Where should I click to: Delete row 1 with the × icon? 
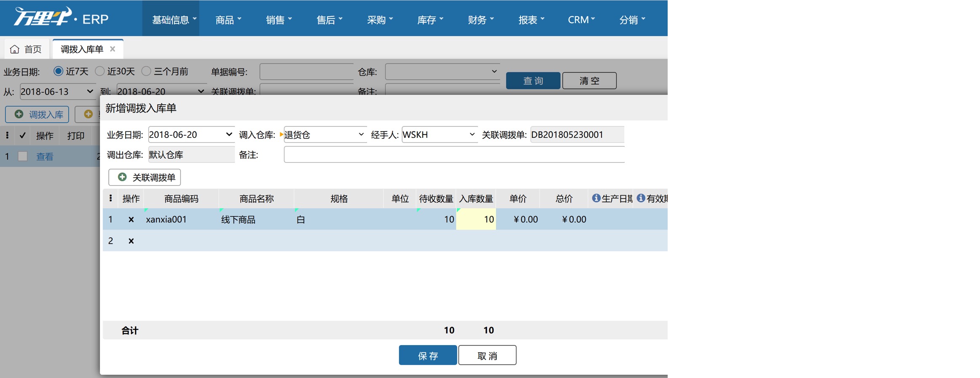pos(131,220)
